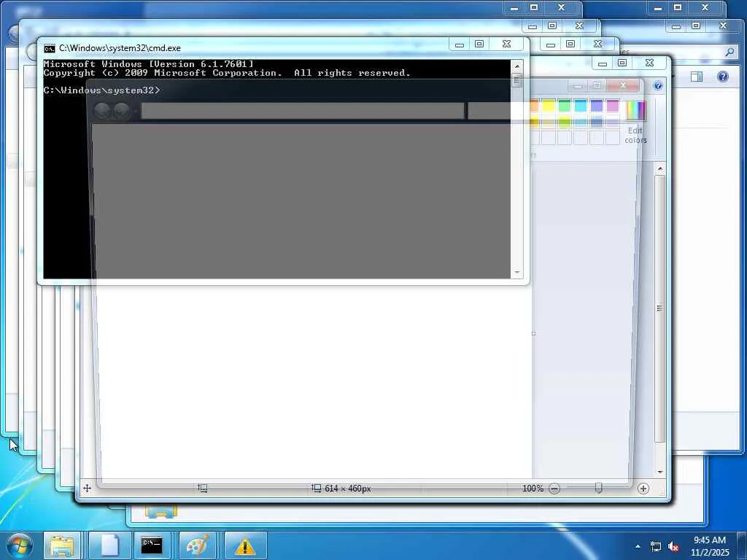The image size is (747, 560).
Task: Click the cursor position icon in Paint status bar
Action: 88,488
